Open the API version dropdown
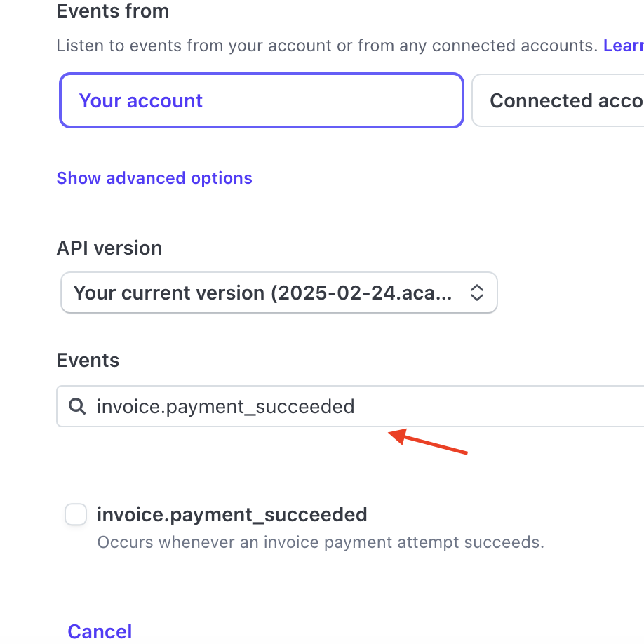The image size is (644, 644). [279, 293]
